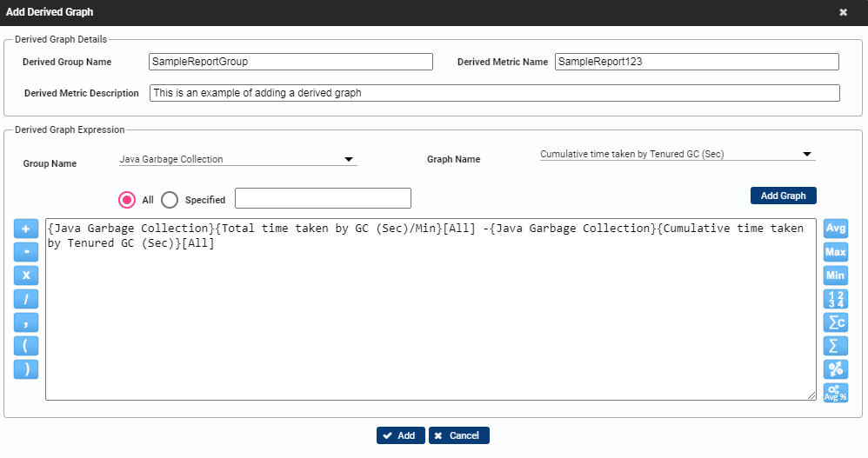Insert the minus operator
The width and height of the screenshot is (868, 458).
coord(25,252)
